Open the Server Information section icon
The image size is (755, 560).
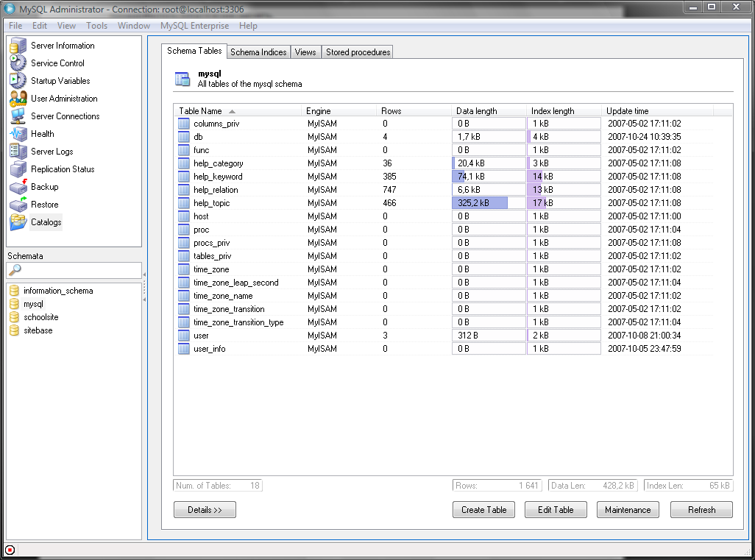pyautogui.click(x=18, y=46)
